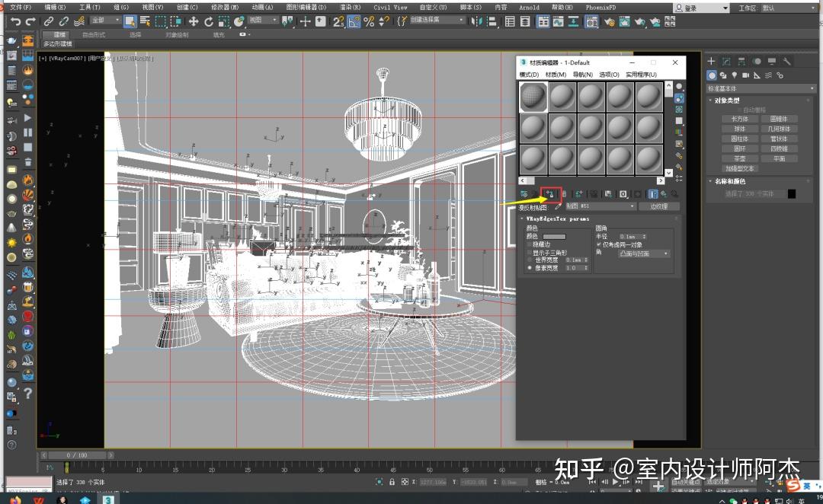The height and width of the screenshot is (504, 823).
Task: Click the Select by Name toolbar icon
Action: coord(145,21)
